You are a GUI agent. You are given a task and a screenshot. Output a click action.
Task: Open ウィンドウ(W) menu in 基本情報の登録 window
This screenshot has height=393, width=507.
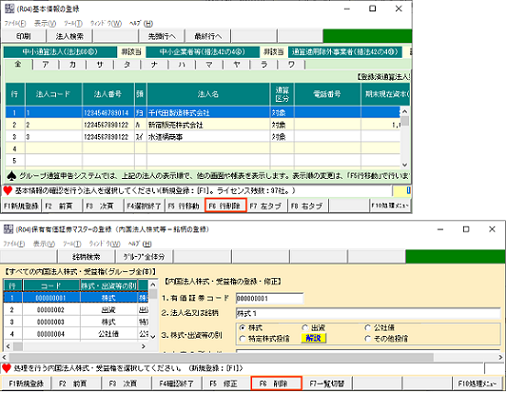click(106, 24)
